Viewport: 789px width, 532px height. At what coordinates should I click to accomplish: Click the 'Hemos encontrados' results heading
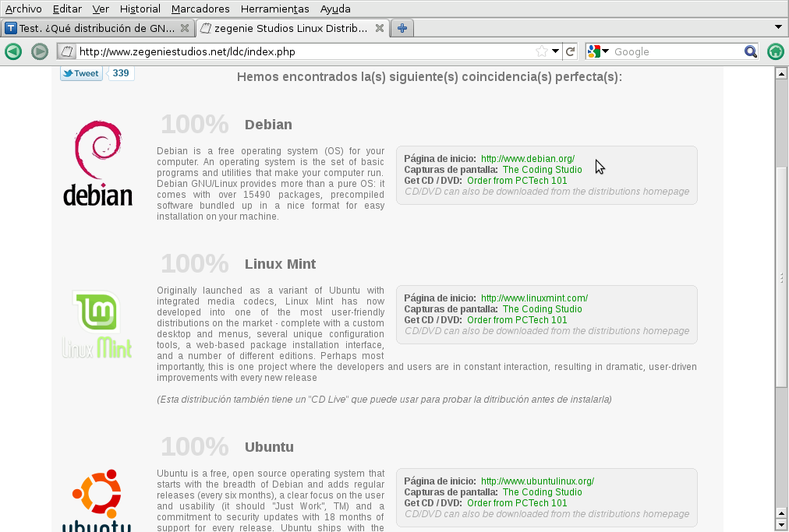pos(430,77)
